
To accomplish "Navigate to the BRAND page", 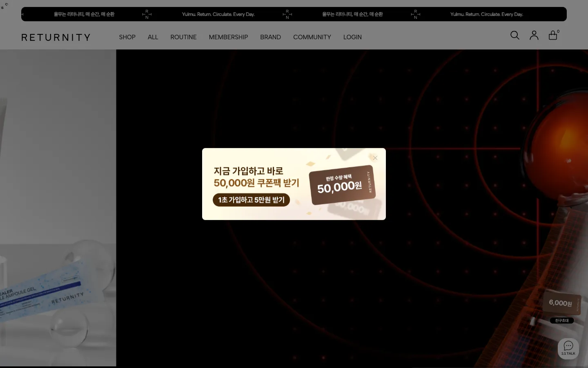I will pos(270,37).
